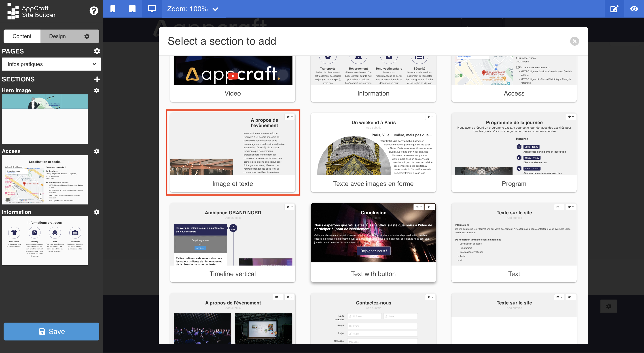Open the help question mark icon

click(94, 11)
